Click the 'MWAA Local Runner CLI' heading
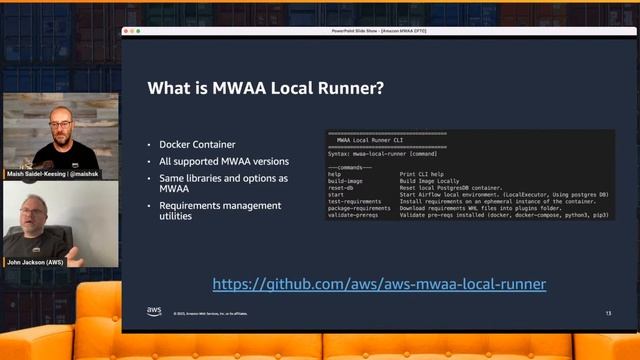The height and width of the screenshot is (360, 640). pyautogui.click(x=370, y=140)
